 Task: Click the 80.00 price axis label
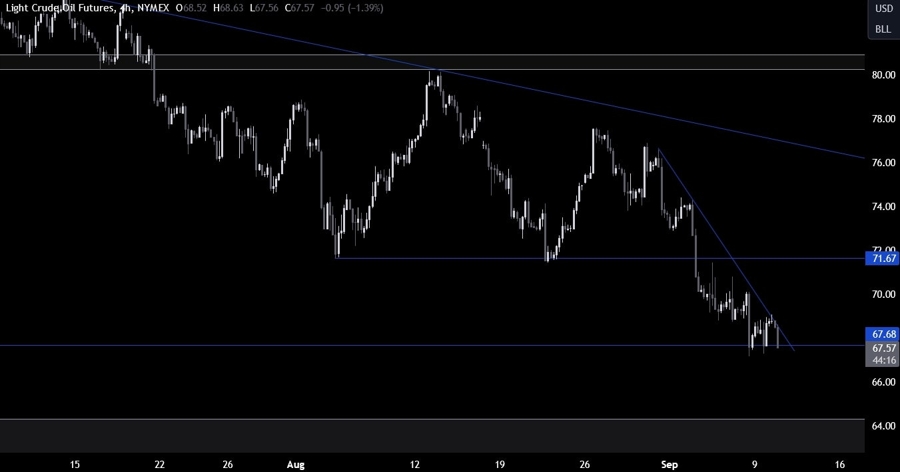coord(883,75)
